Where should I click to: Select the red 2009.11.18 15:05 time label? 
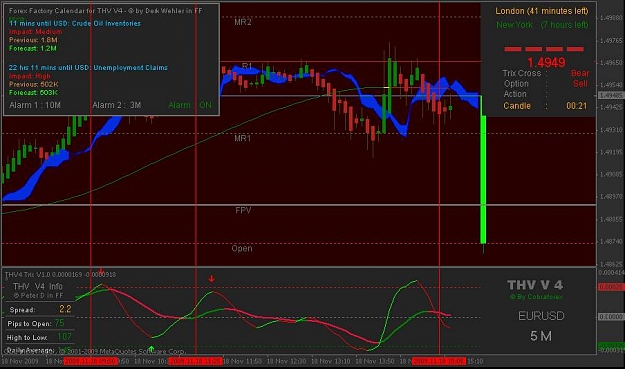438,361
